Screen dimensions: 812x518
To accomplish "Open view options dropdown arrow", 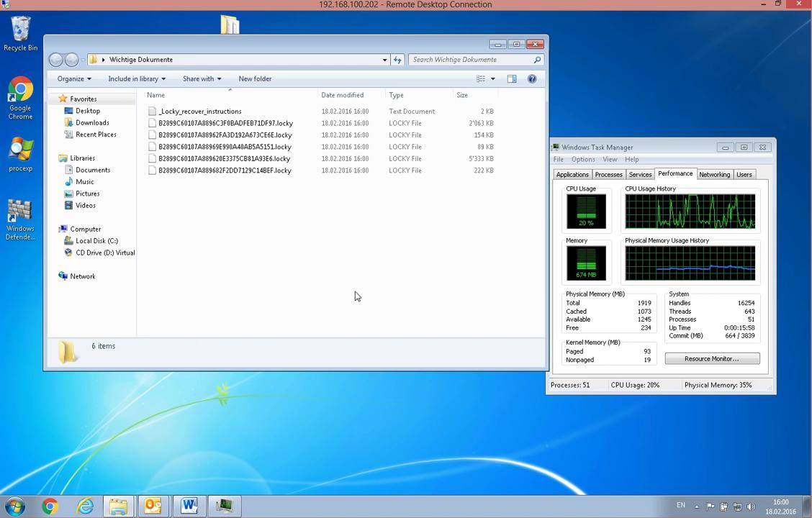I will point(493,78).
